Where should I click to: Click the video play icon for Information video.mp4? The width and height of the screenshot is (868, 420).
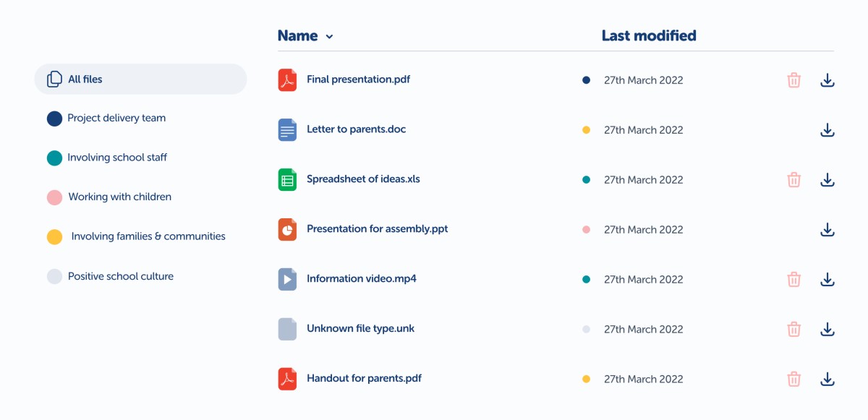pyautogui.click(x=286, y=279)
